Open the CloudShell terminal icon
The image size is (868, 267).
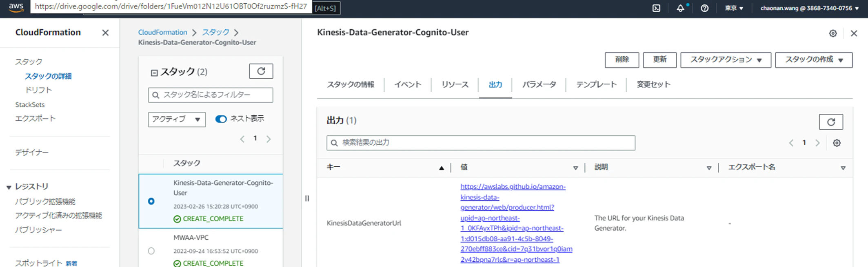tap(656, 8)
